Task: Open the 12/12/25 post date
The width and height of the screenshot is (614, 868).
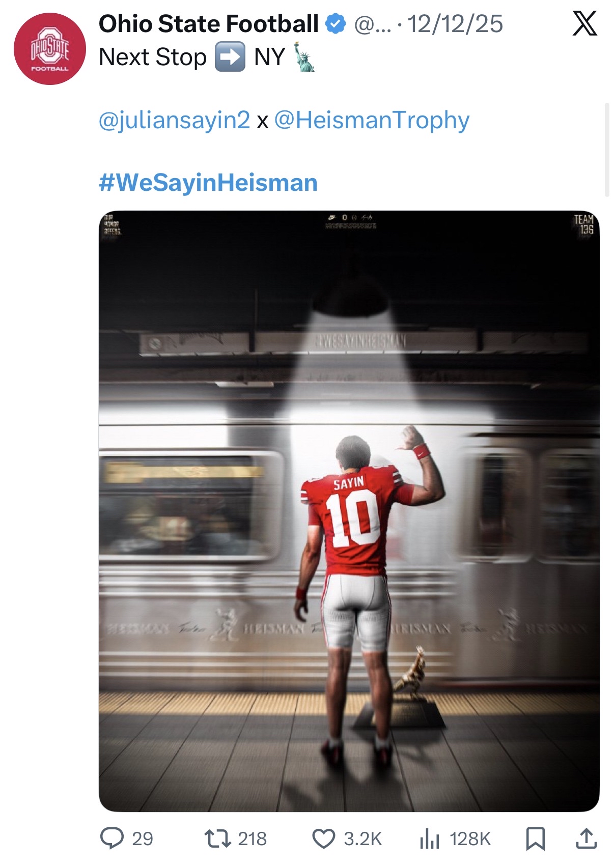Action: point(455,24)
